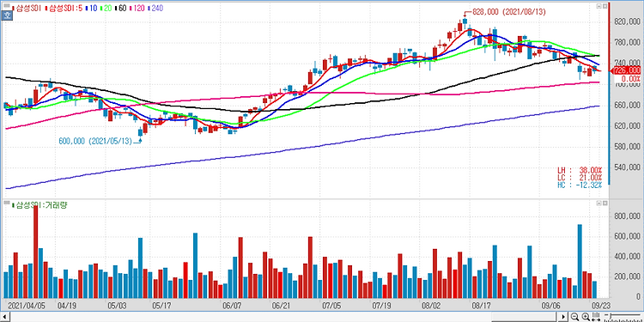The height and width of the screenshot is (322, 644).
Task: Click the 06/21 date axis label
Action: click(282, 306)
